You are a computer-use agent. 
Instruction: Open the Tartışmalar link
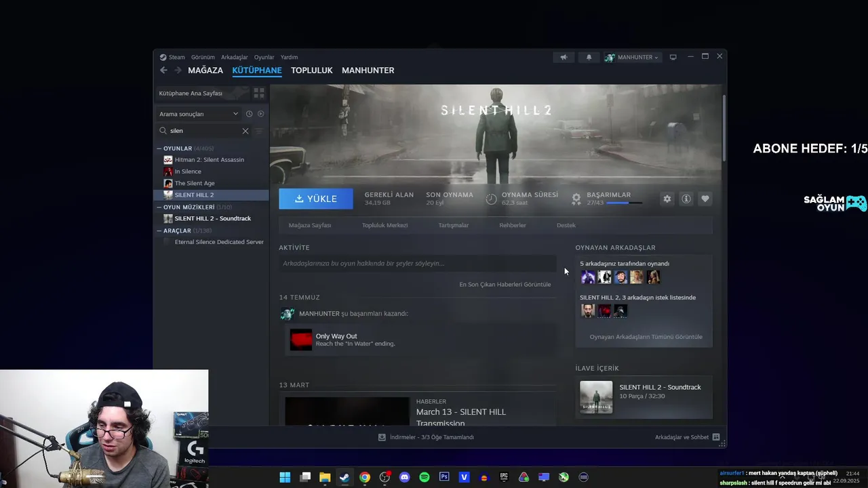click(x=454, y=225)
